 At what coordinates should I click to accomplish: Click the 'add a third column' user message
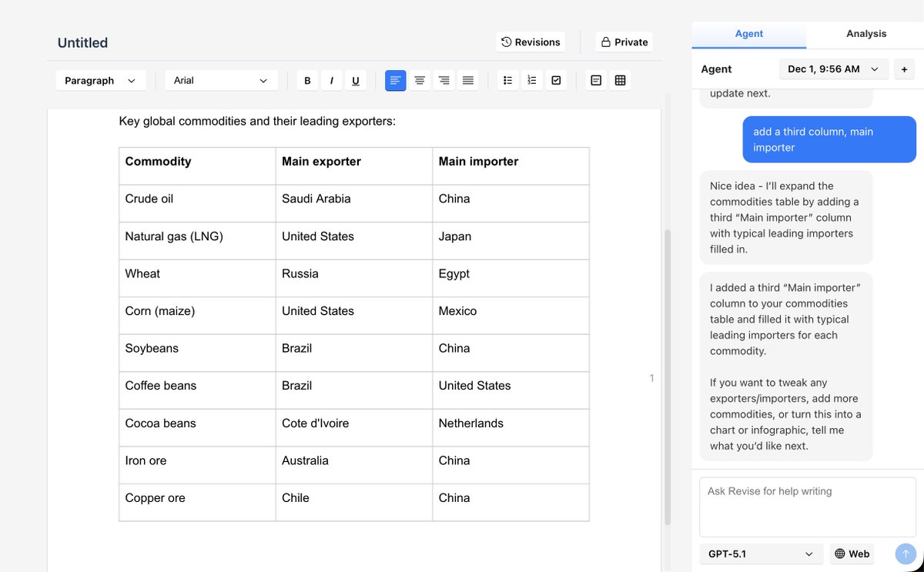coord(829,139)
